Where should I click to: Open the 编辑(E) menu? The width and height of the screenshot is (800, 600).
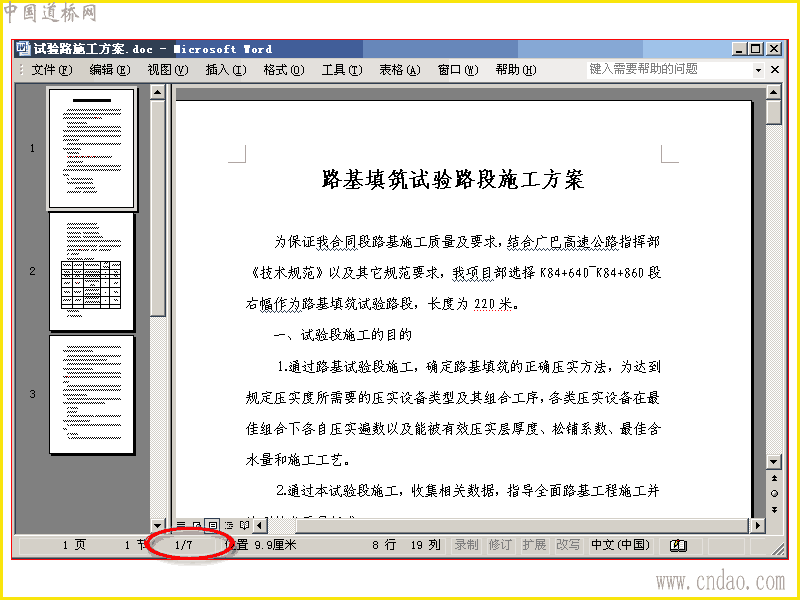pos(110,70)
